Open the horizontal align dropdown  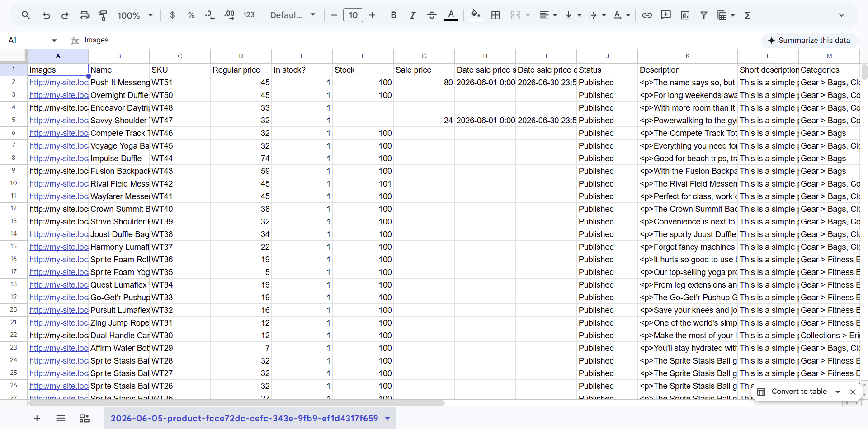pyautogui.click(x=548, y=15)
